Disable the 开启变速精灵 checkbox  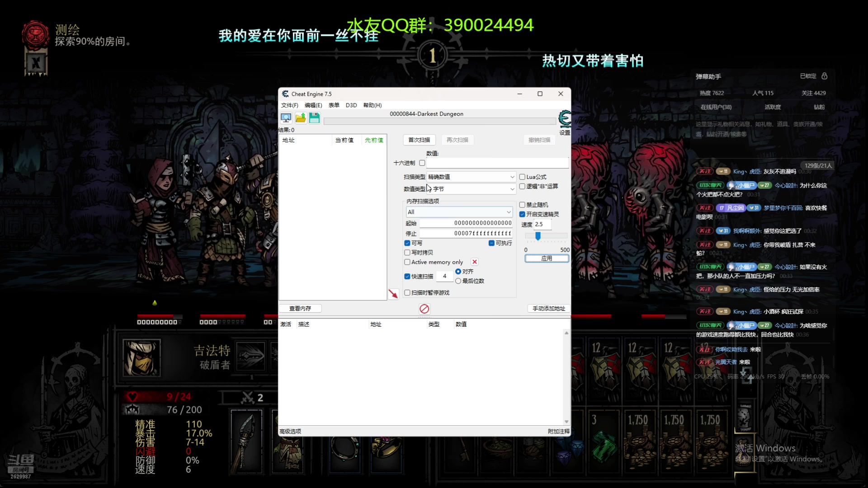(522, 215)
